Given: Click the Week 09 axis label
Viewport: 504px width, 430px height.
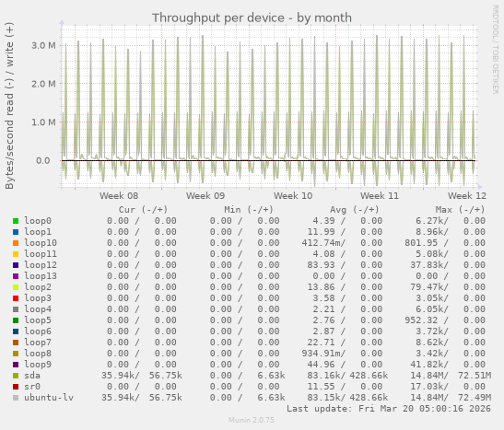Looking at the screenshot, I should click(205, 196).
